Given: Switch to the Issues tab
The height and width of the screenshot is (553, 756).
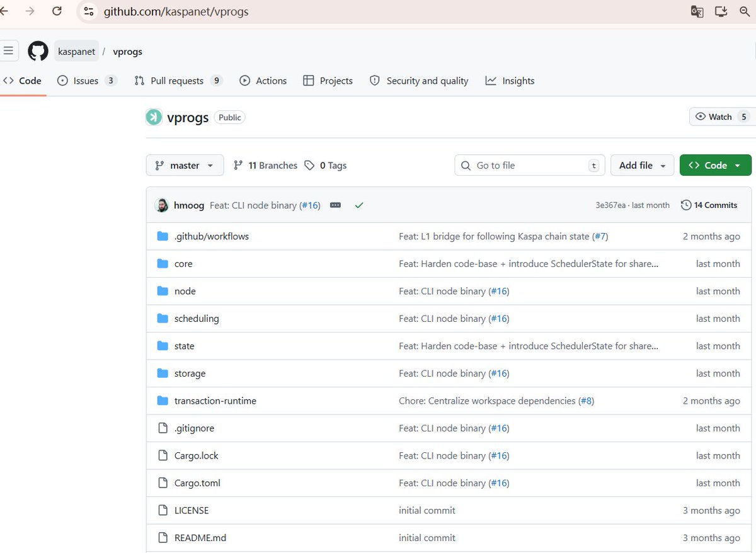Looking at the screenshot, I should 87,81.
